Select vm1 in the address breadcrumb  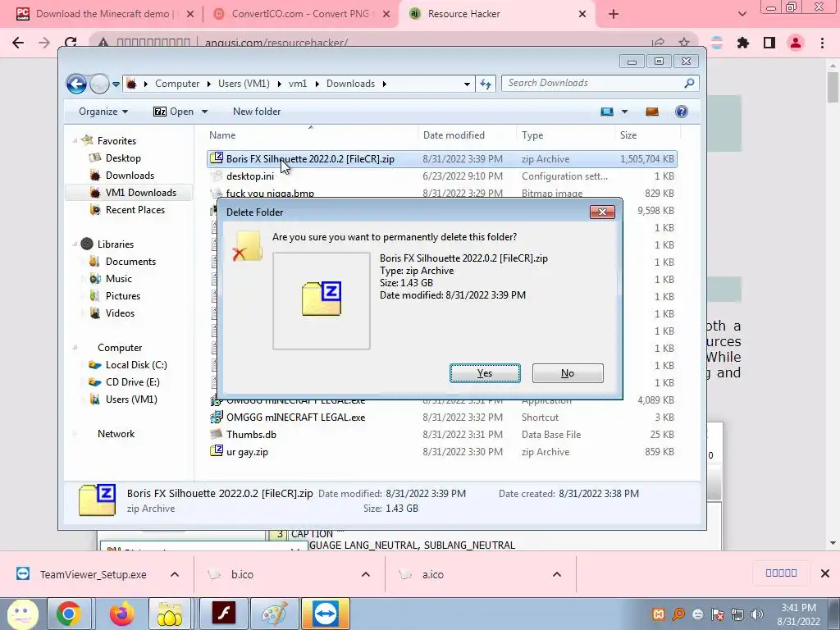point(298,84)
